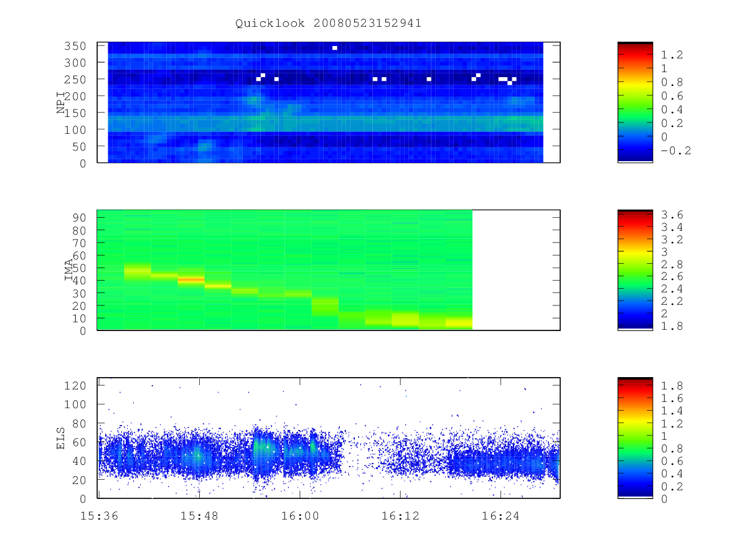Open the ELS spectrogram panel
Viewport: 747px width, 560px height.
click(329, 438)
